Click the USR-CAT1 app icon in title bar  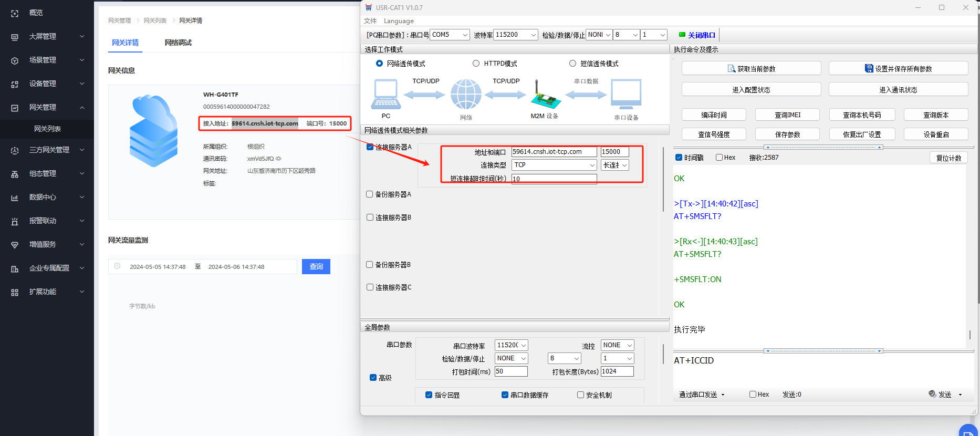[369, 7]
